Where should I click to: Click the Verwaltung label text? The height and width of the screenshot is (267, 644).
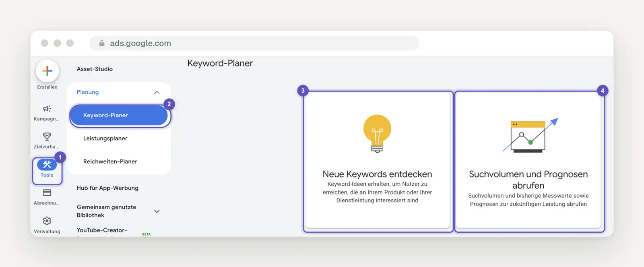tap(47, 232)
